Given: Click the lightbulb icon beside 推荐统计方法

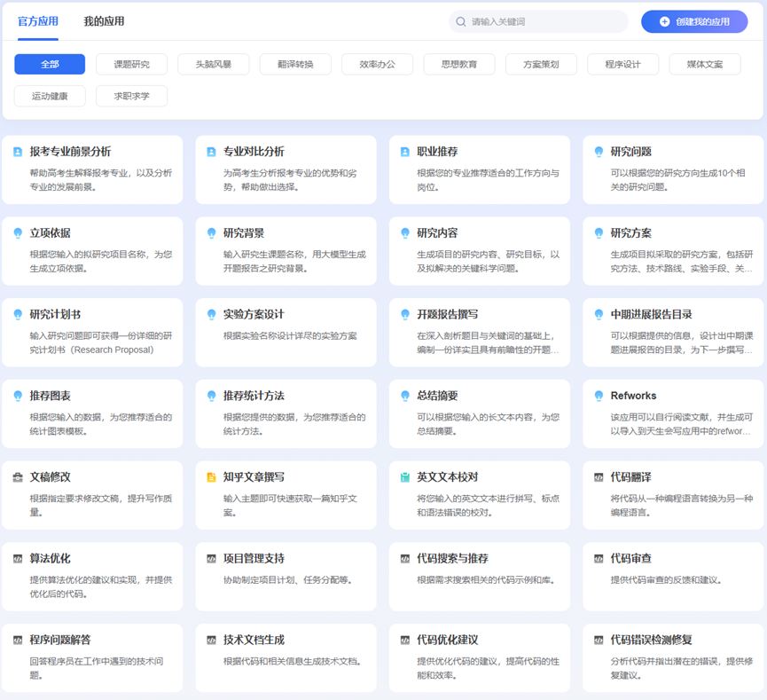Looking at the screenshot, I should point(211,396).
